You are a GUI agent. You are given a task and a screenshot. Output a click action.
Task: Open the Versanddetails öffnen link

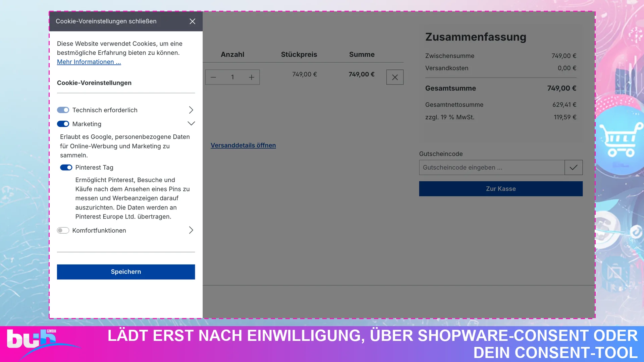coord(243,145)
